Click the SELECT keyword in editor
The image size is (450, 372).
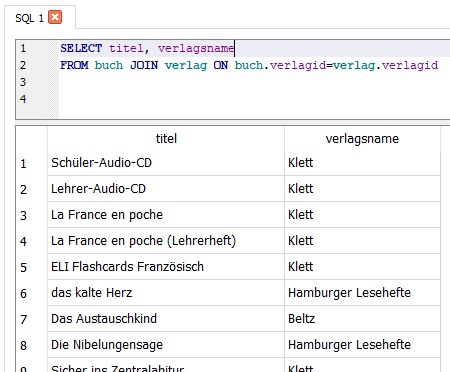[81, 48]
